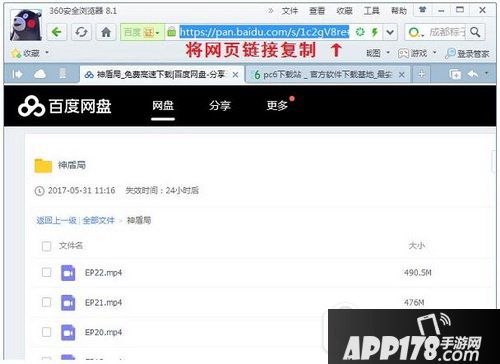Click the EP21.mp4 video file icon

[x=68, y=303]
